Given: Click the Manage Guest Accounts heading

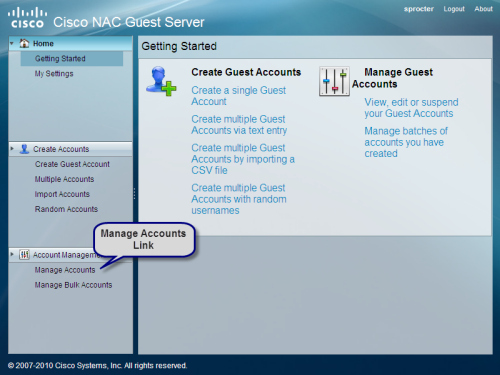Looking at the screenshot, I should pyautogui.click(x=392, y=78).
